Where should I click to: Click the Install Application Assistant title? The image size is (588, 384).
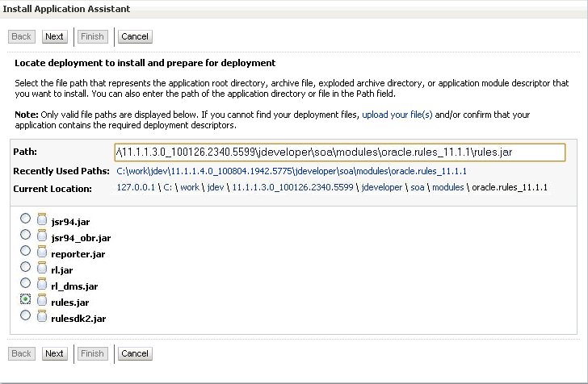[66, 9]
